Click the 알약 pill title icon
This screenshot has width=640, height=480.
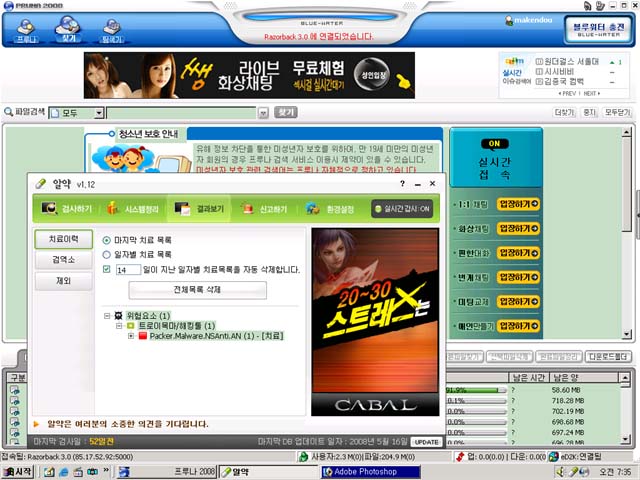click(40, 184)
